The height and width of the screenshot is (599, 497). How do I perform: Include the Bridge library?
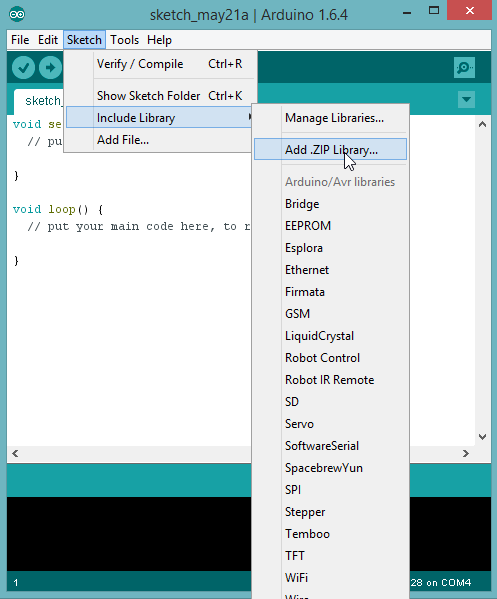(x=330, y=204)
